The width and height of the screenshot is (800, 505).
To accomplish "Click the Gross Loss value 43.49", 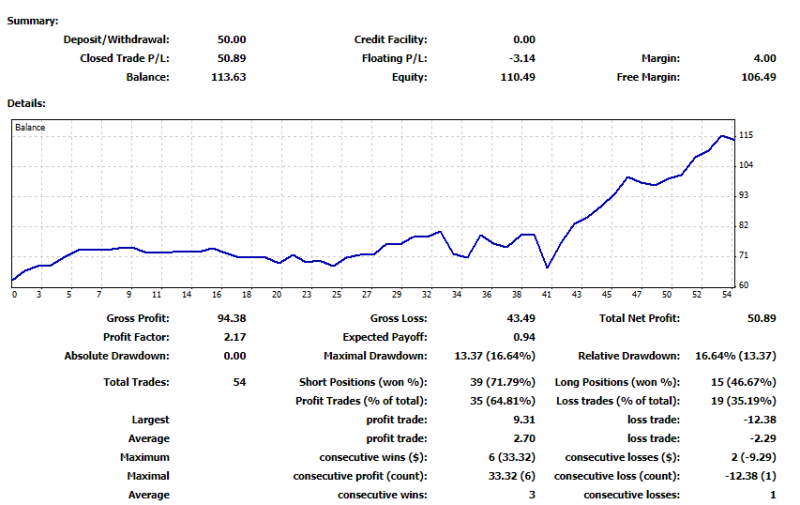I will 518,318.
